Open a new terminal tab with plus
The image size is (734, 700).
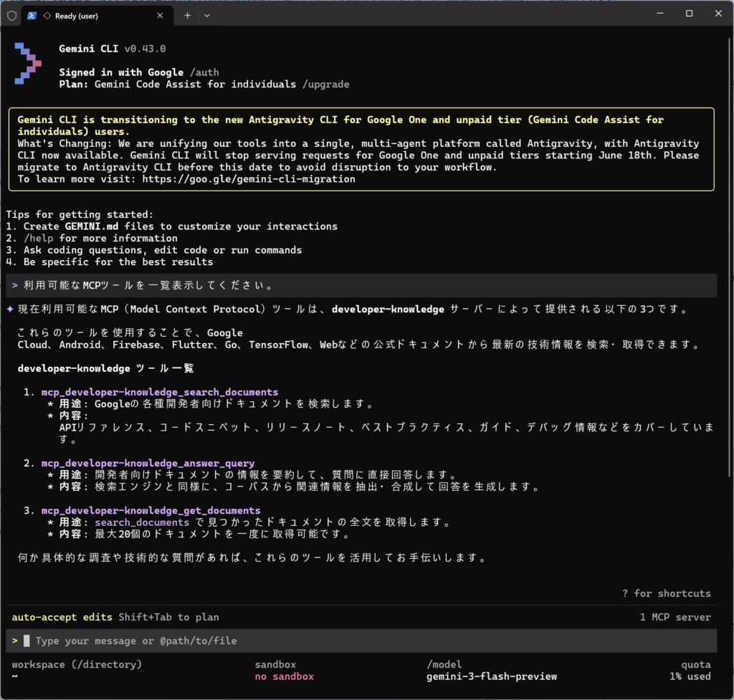(x=187, y=16)
